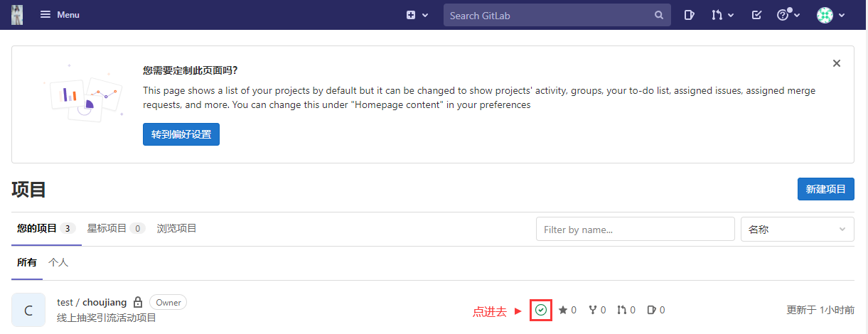Click the Filter by name input field
The height and width of the screenshot is (334, 868).
636,230
